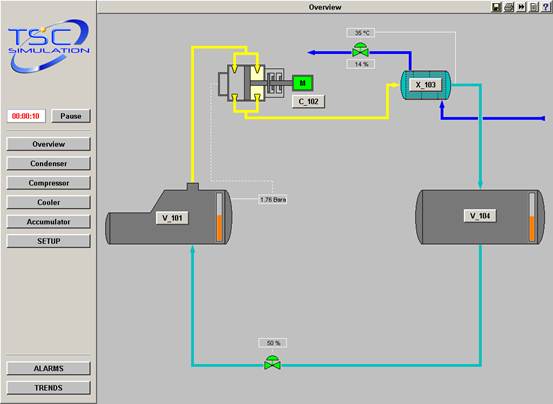553x404 pixels.
Task: Click the C_102 compressor label
Action: pyautogui.click(x=309, y=102)
